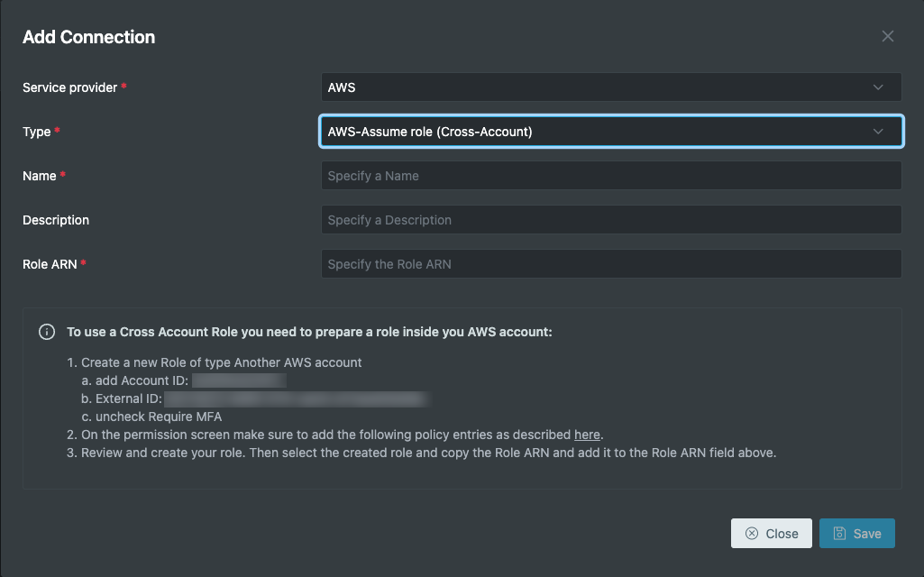Screen dimensions: 924x577
Task: Click the Cross Account Role heading text
Action: [309, 332]
